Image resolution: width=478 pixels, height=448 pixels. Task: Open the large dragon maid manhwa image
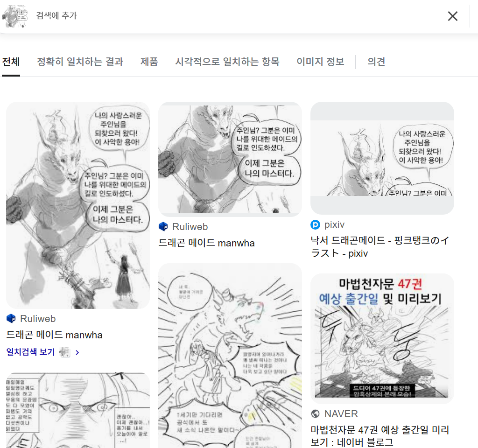click(x=78, y=205)
